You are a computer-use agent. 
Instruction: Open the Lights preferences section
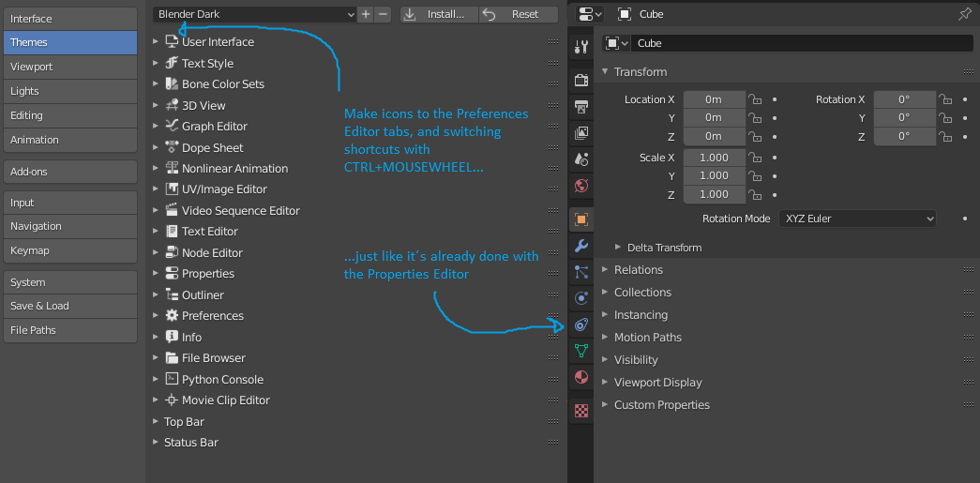click(70, 91)
